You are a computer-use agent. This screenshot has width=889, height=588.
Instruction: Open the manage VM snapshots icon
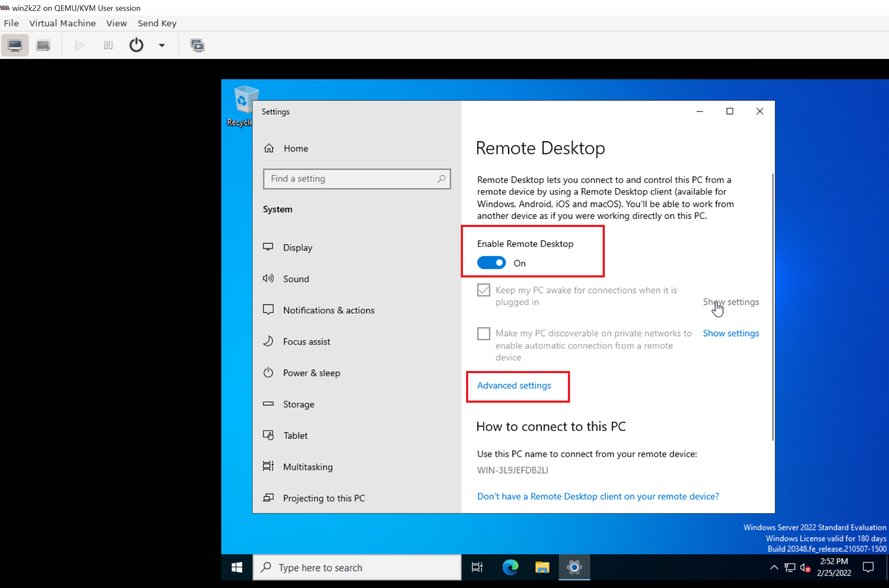click(x=197, y=45)
